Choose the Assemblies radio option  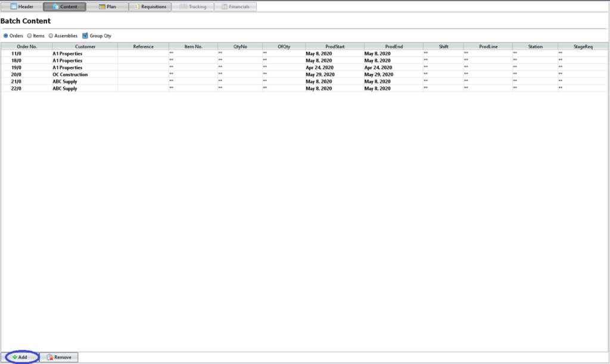pyautogui.click(x=51, y=36)
